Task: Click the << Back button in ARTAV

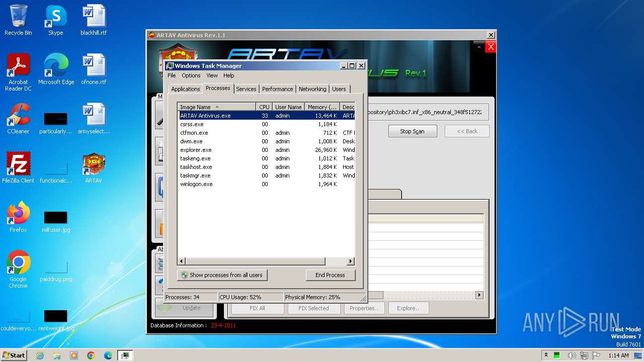Action: tap(467, 131)
